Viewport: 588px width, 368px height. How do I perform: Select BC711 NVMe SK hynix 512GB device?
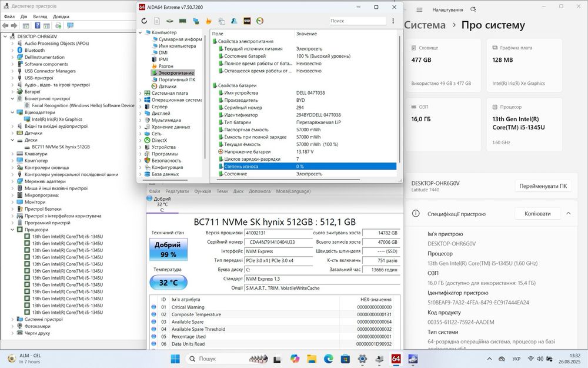(61, 147)
